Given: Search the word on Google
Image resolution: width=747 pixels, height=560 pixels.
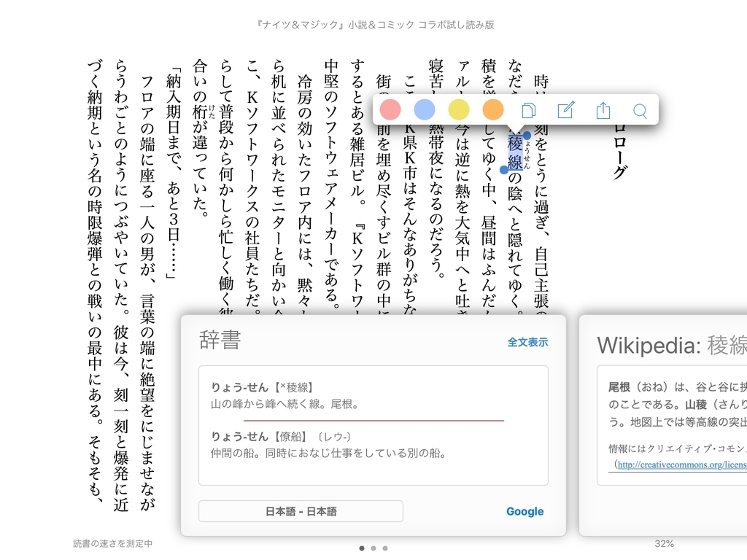Looking at the screenshot, I should [525, 511].
